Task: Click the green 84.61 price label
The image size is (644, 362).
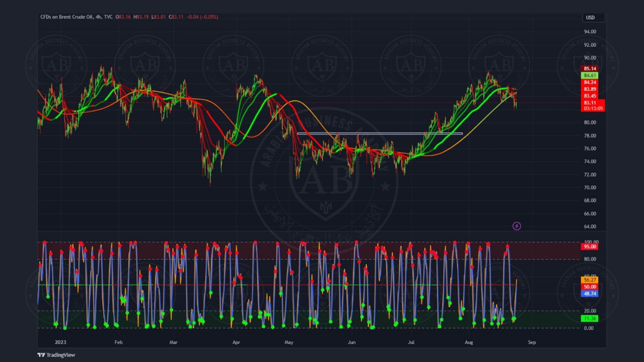Action: [x=589, y=75]
